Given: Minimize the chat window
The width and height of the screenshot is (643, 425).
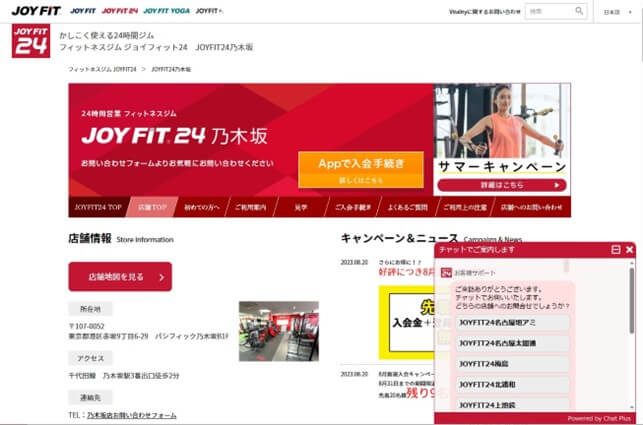Looking at the screenshot, I should coord(615,249).
